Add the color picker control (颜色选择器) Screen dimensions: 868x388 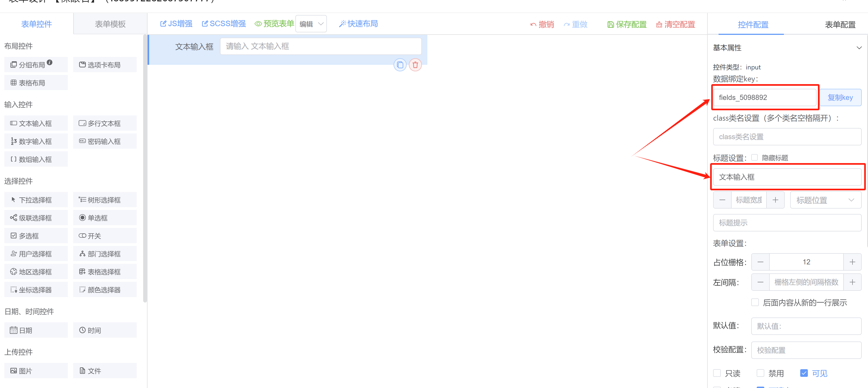[x=105, y=289]
